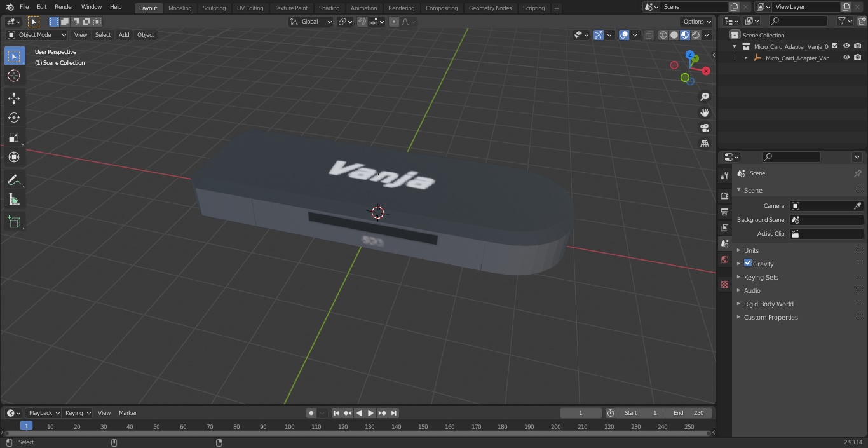Screen dimensions: 868x448
Task: Click the Marker menu in timeline
Action: [128, 413]
